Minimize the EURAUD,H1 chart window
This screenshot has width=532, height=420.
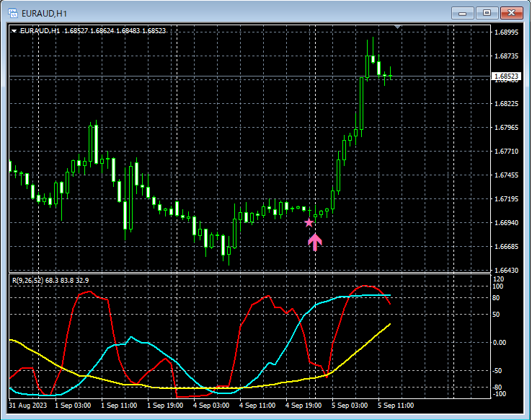[463, 13]
